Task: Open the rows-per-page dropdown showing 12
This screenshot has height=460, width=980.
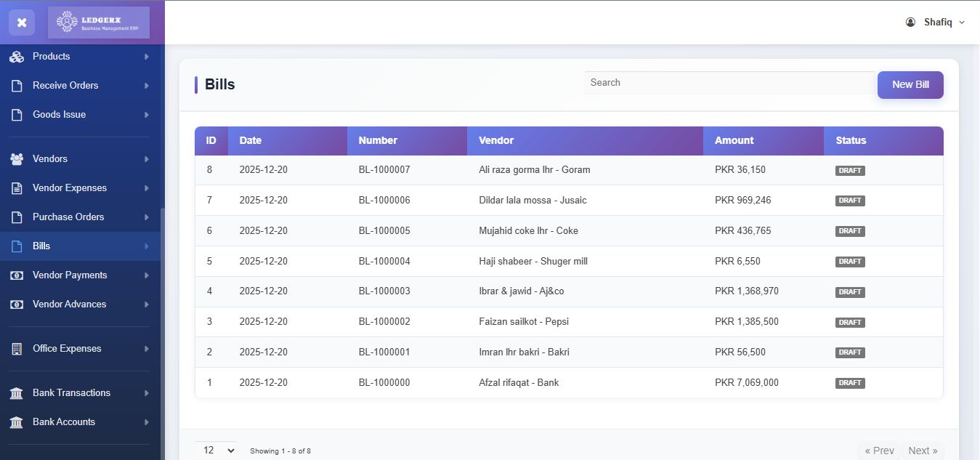Action: tap(216, 451)
